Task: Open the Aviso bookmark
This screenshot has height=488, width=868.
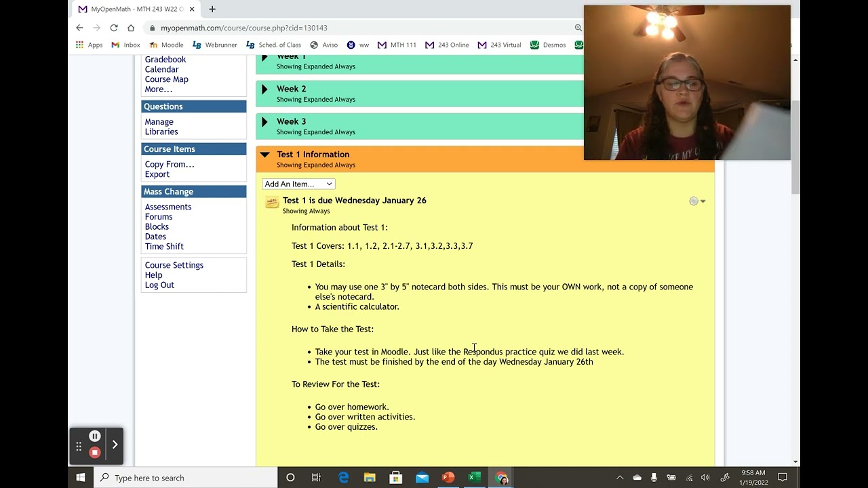Action: 323,45
